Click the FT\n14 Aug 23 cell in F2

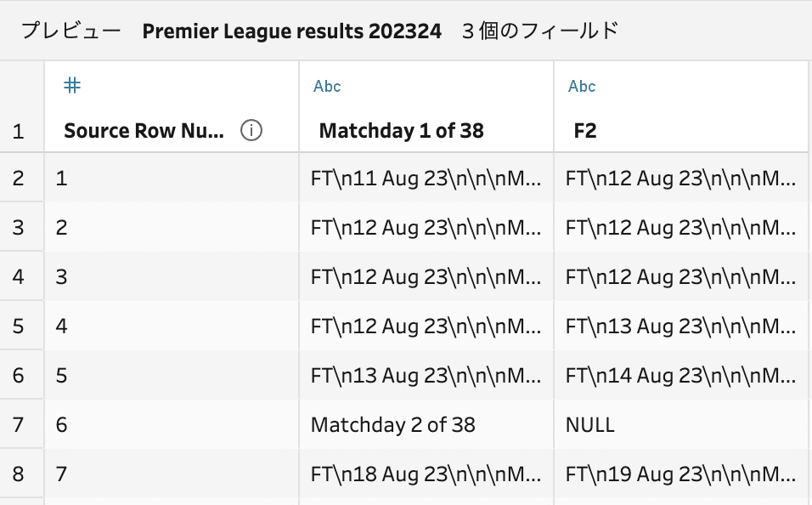[x=681, y=376]
